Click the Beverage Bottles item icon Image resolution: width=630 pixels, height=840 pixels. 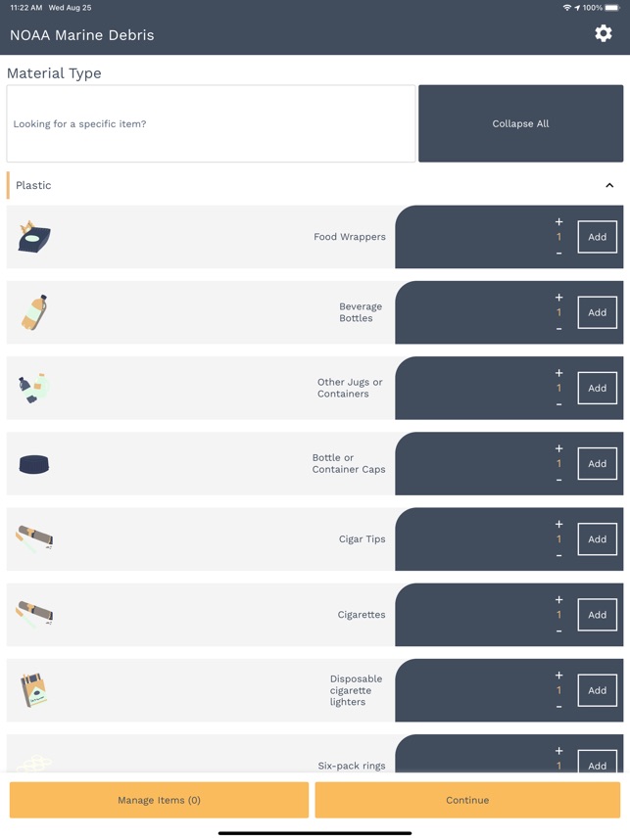(x=33, y=312)
